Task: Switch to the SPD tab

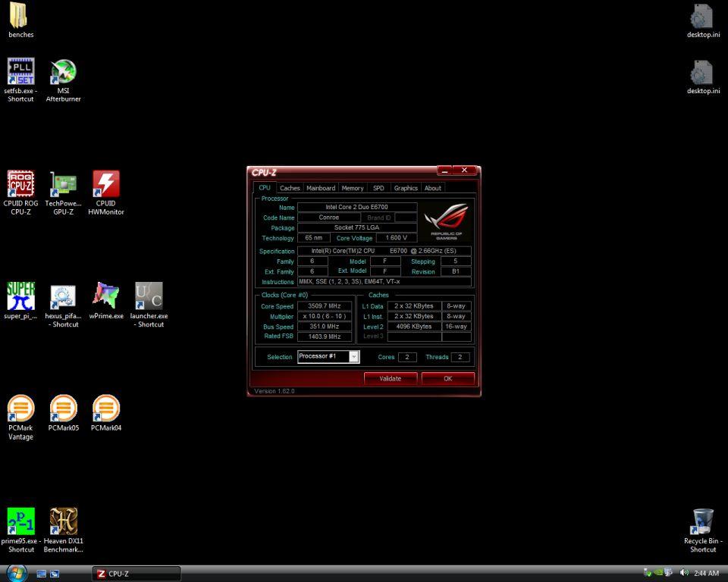Action: (x=378, y=188)
